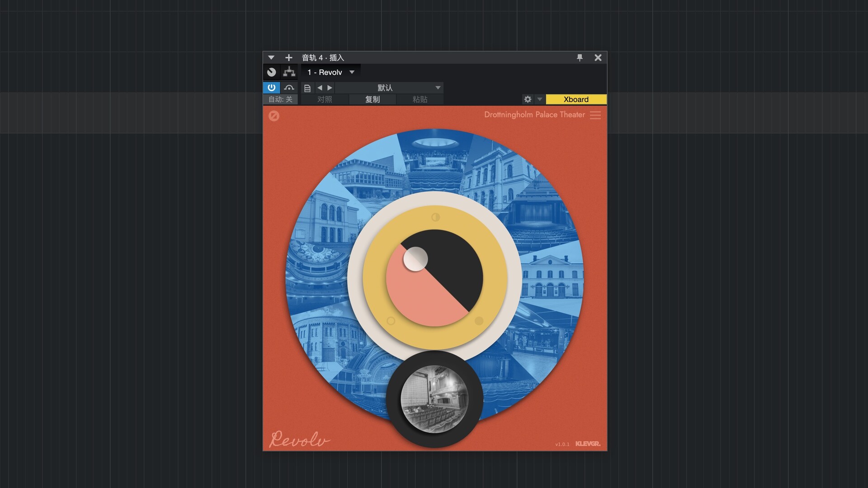Open the preset file page icon
868x488 pixels.
click(307, 88)
